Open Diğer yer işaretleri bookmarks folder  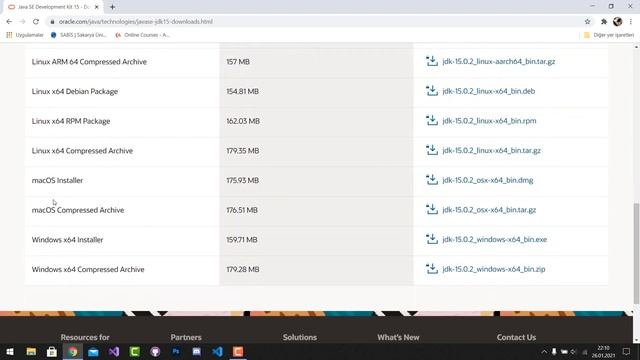pos(609,35)
